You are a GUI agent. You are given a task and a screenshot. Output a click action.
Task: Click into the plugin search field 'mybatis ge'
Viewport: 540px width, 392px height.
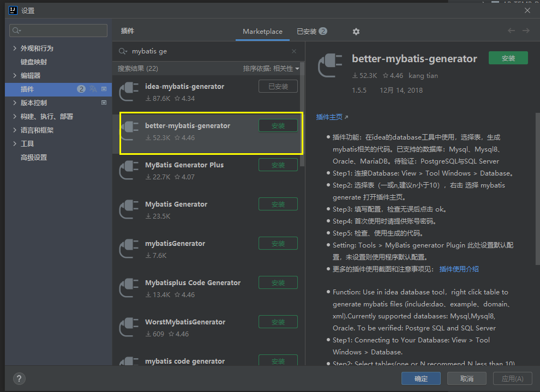pyautogui.click(x=210, y=51)
